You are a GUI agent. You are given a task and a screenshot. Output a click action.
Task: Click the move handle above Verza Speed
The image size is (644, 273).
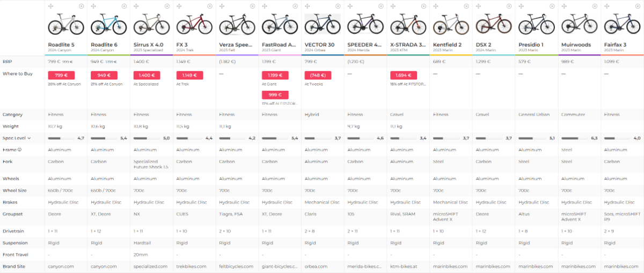click(222, 6)
